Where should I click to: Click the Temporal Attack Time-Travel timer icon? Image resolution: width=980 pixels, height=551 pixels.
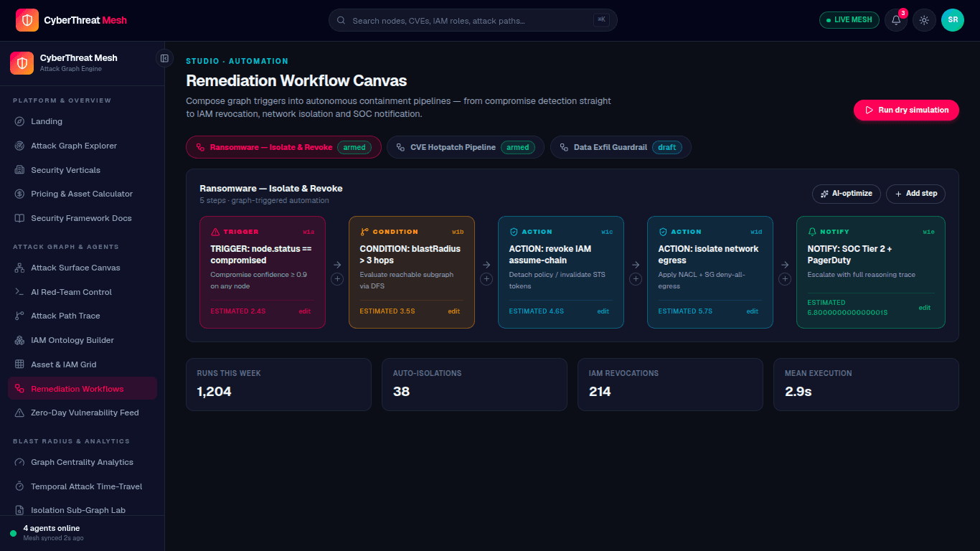pos(19,486)
